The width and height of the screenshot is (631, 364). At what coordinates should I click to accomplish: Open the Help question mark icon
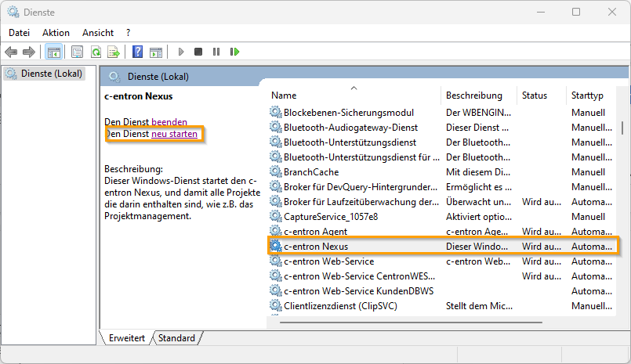(x=137, y=52)
